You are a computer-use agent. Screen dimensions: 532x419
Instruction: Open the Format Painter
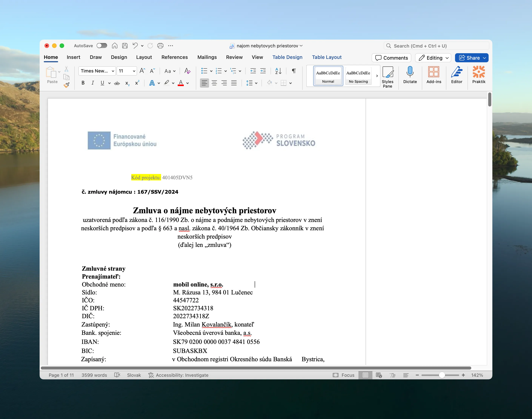pyautogui.click(x=66, y=85)
